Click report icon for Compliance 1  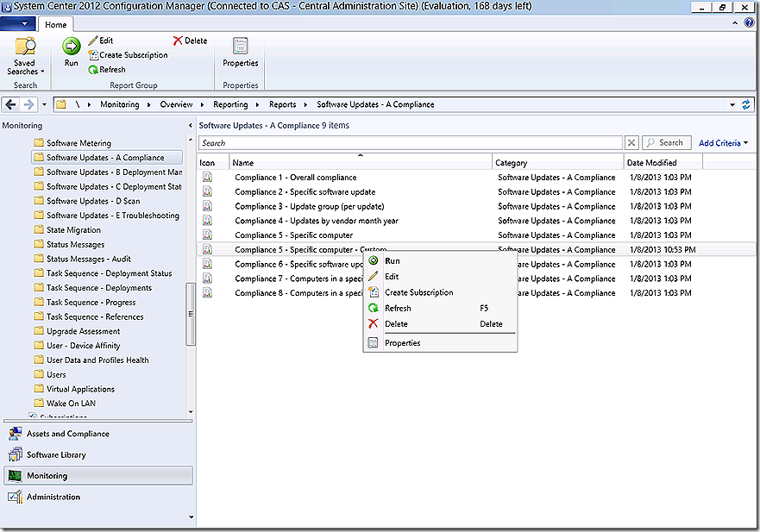coord(207,178)
